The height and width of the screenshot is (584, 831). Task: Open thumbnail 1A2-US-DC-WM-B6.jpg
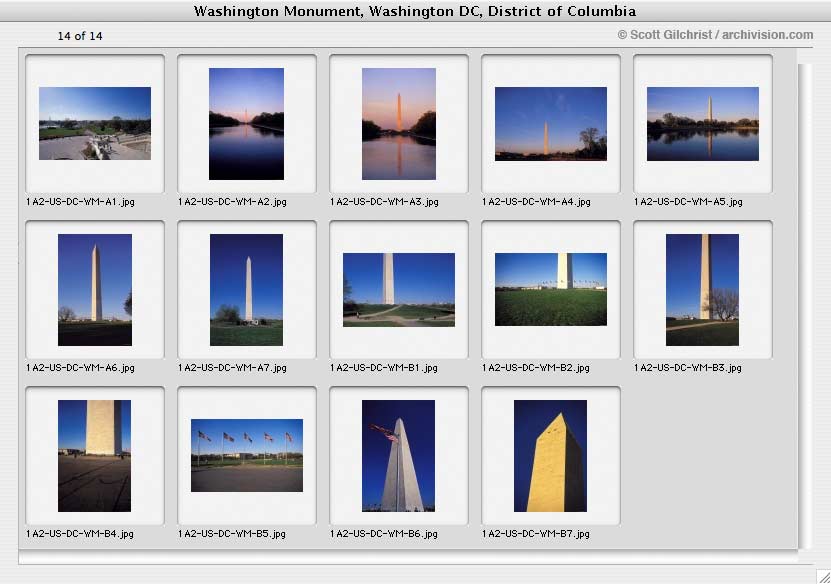399,456
